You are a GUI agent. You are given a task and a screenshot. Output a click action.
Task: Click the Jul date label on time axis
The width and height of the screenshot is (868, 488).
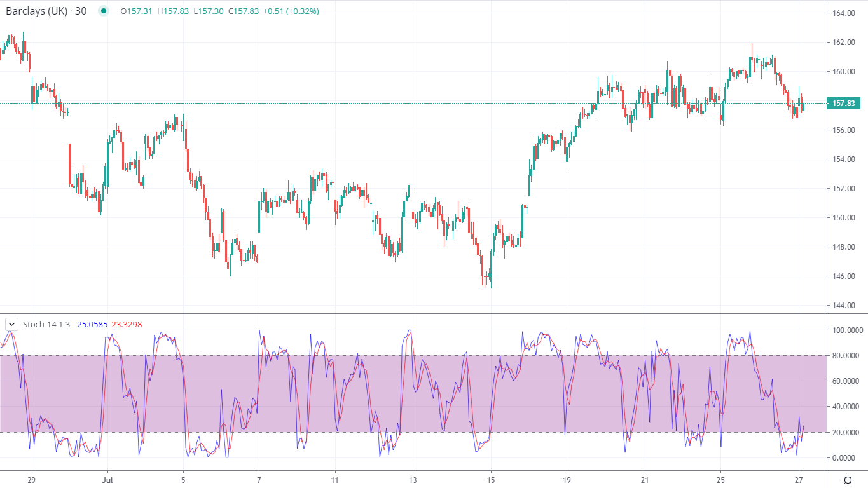(x=107, y=480)
